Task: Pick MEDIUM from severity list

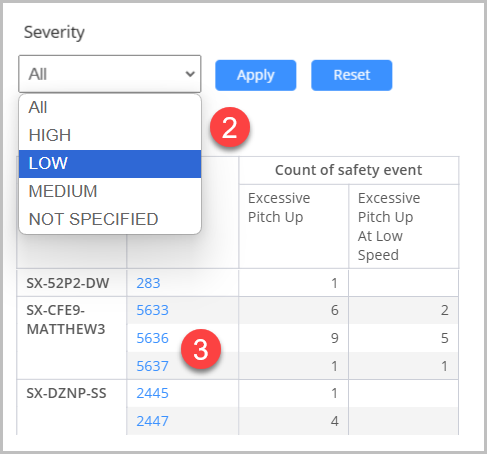Action: (x=110, y=191)
